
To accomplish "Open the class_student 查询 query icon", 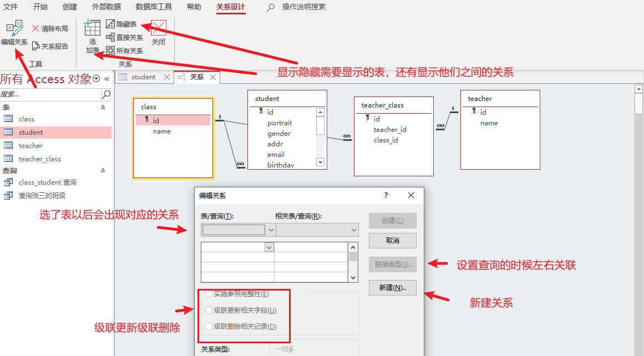I will pos(8,182).
